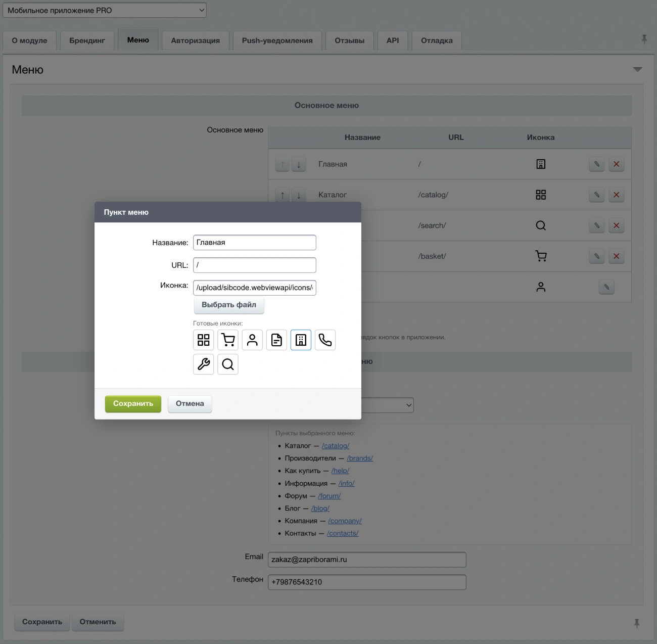Pick the wrench tool ready icon
The height and width of the screenshot is (644, 657).
pos(204,364)
